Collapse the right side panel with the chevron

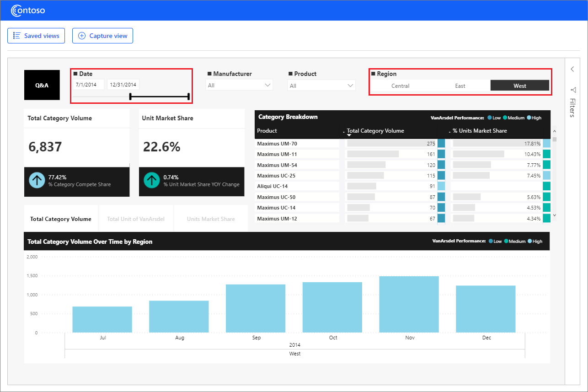tap(572, 69)
